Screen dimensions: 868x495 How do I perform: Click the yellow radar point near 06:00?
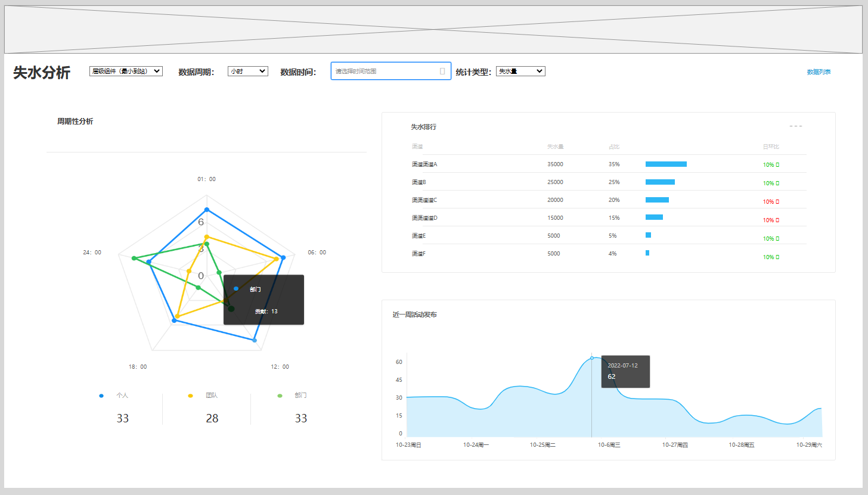coord(277,259)
